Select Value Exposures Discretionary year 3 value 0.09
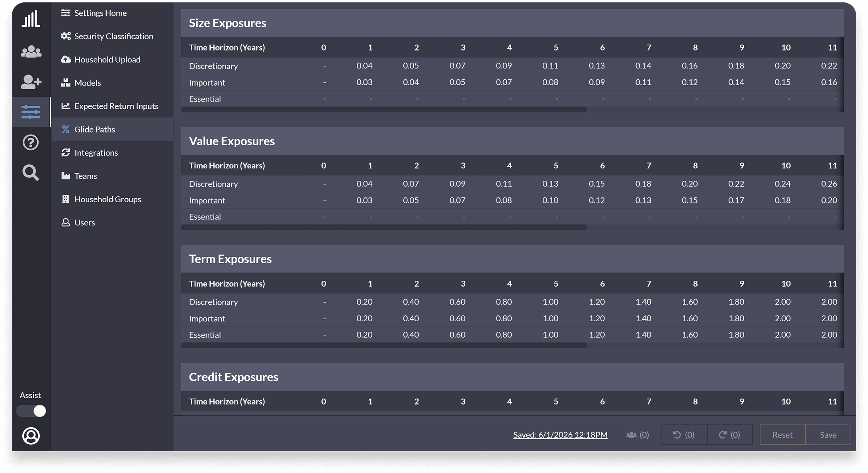868x473 pixels. coord(457,184)
